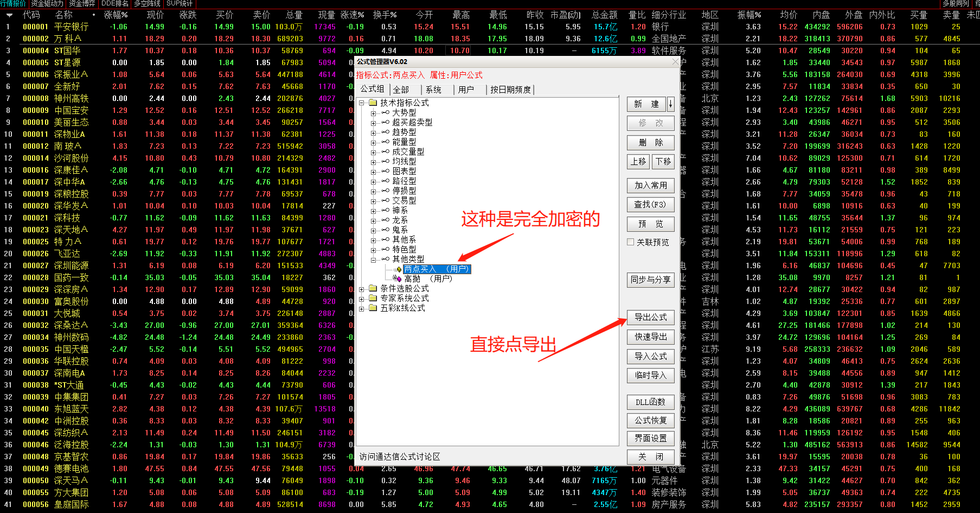980x513 pixels.
Task: Click the 公式恢复 button
Action: pos(651,420)
